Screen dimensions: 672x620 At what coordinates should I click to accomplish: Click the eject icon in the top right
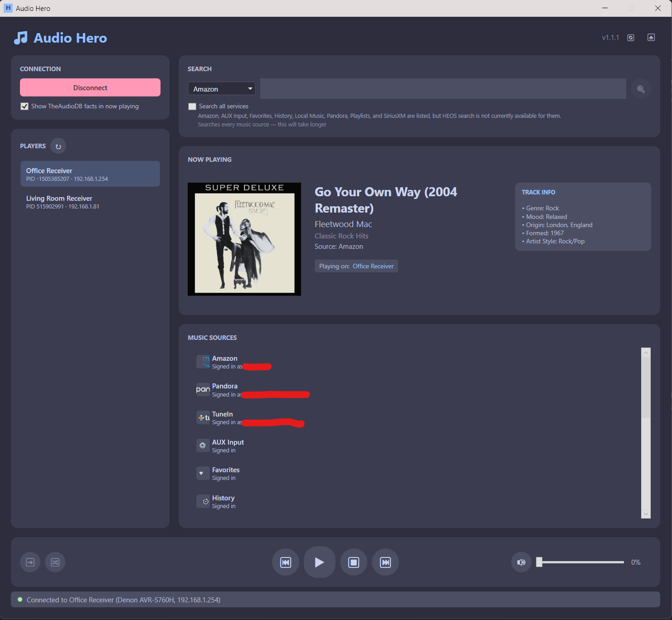pos(651,37)
